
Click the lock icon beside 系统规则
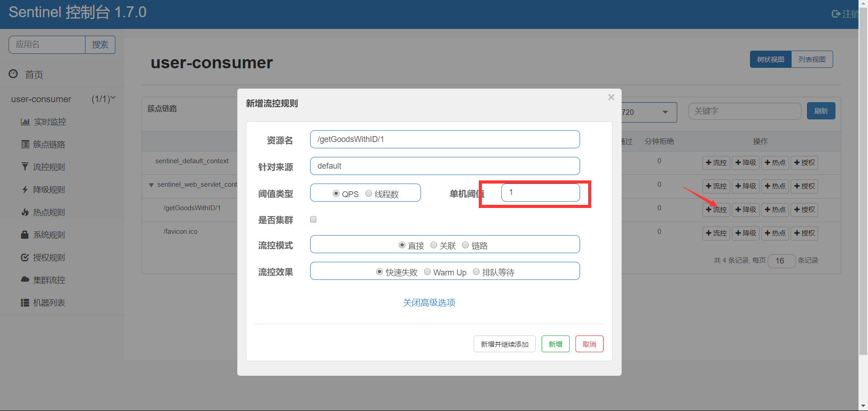coord(25,235)
